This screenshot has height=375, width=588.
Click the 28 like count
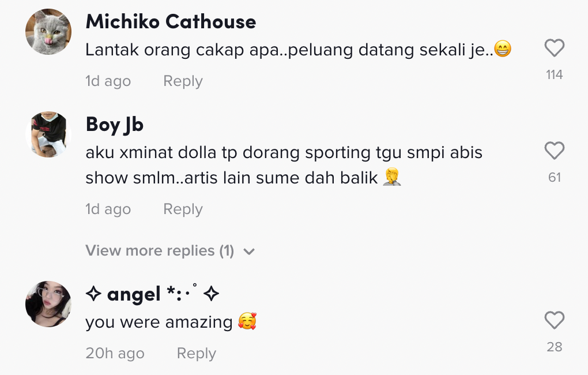(554, 347)
